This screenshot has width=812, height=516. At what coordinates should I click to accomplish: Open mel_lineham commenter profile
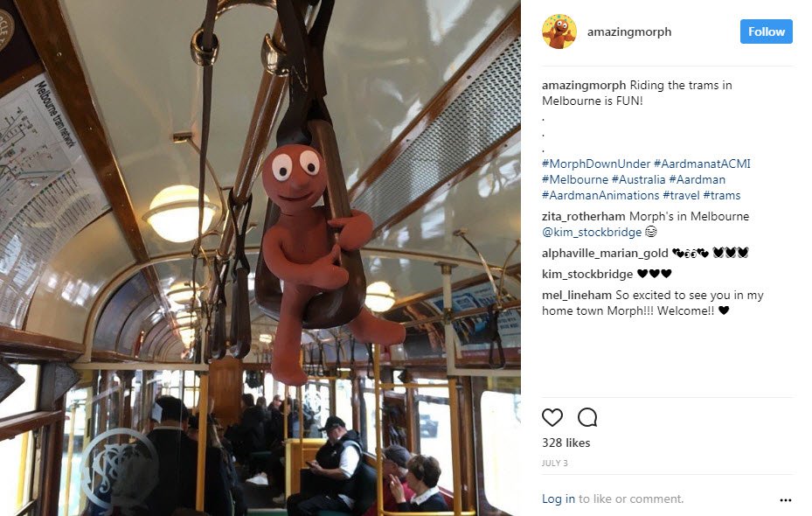[x=577, y=296]
